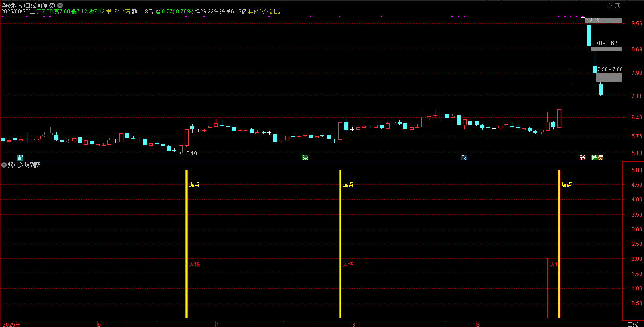Image resolution: width=644 pixels, height=327 pixels.
Task: Click the 涨 event marker icon
Action: [582, 158]
